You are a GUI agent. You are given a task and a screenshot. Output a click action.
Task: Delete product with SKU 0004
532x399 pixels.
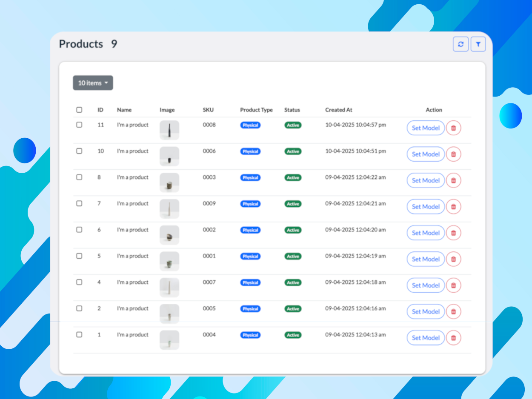pos(453,338)
